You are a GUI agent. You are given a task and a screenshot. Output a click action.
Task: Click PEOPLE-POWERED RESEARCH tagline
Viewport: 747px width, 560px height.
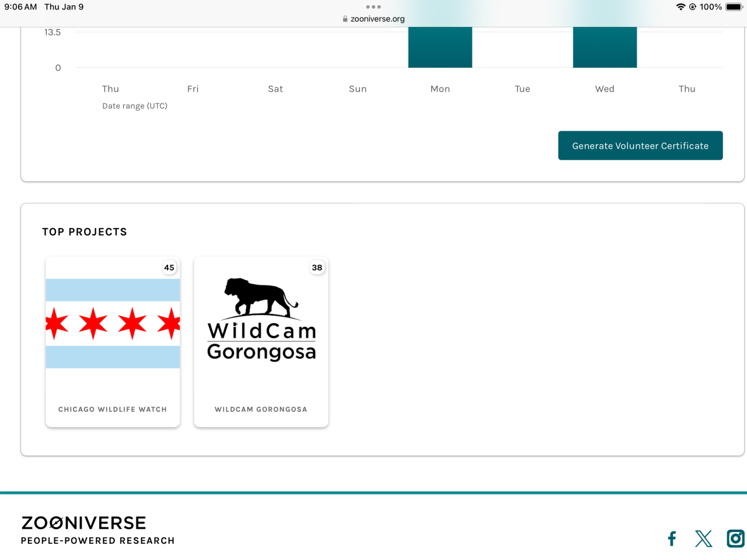coord(98,541)
